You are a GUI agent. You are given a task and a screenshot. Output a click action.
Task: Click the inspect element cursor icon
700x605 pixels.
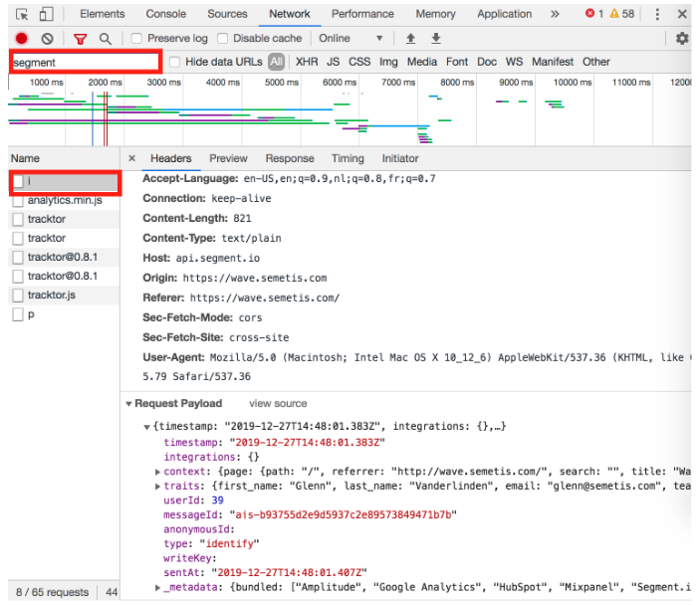[x=21, y=15]
